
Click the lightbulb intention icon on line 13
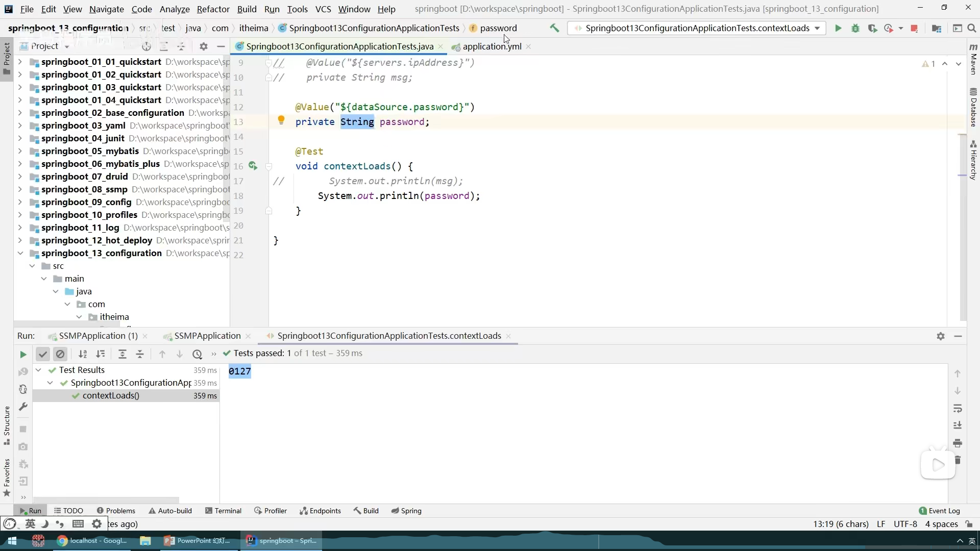pyautogui.click(x=281, y=120)
